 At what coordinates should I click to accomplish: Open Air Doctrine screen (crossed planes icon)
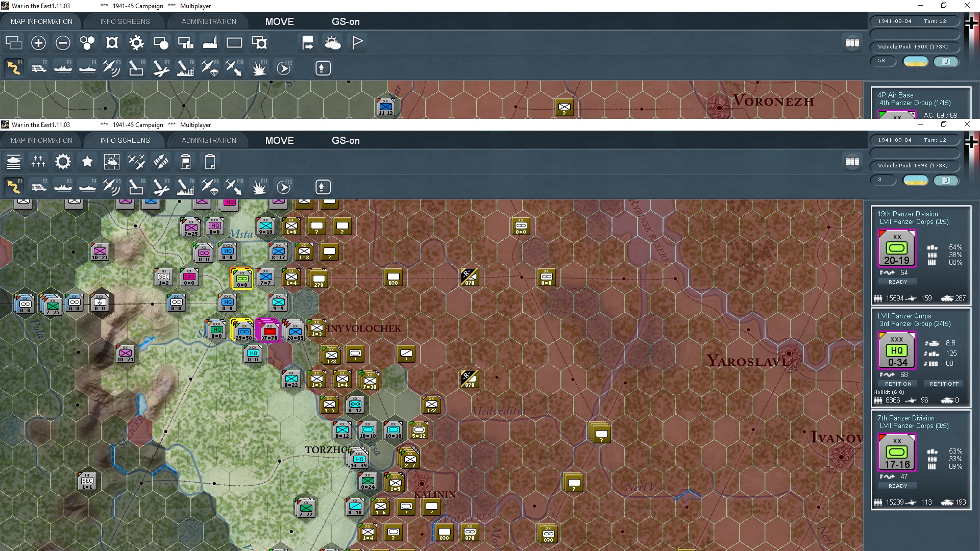pos(136,162)
